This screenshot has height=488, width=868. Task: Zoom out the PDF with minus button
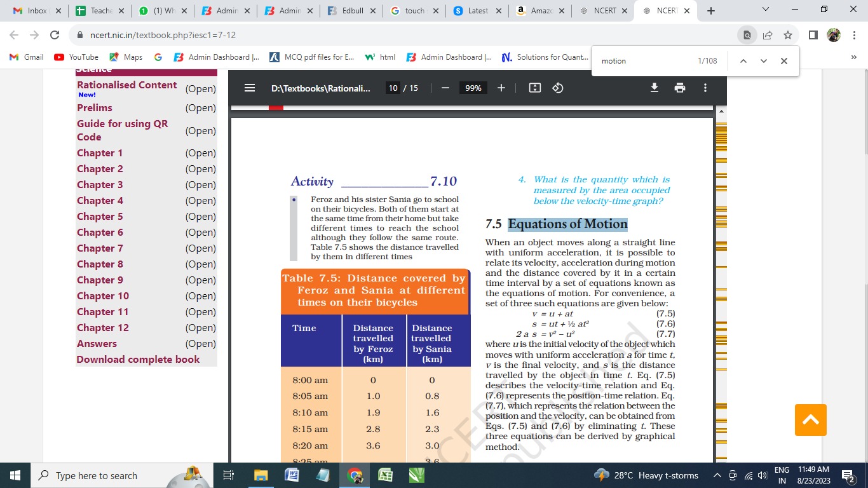click(x=445, y=88)
